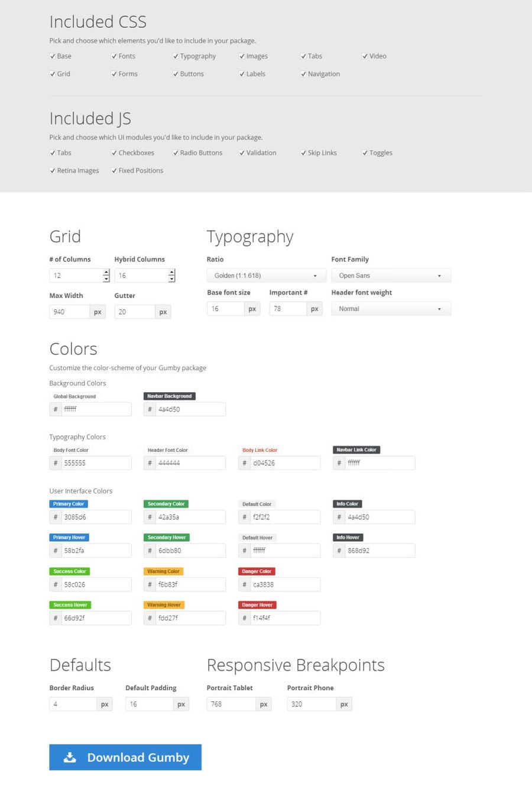Expand the Header font weight dropdown
Screen dimensions: 532x786
pyautogui.click(x=391, y=309)
